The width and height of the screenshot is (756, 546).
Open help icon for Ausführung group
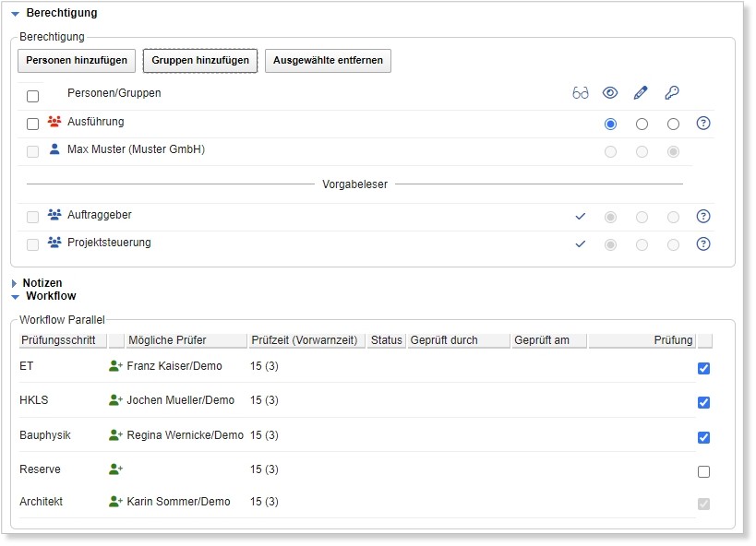pos(703,124)
